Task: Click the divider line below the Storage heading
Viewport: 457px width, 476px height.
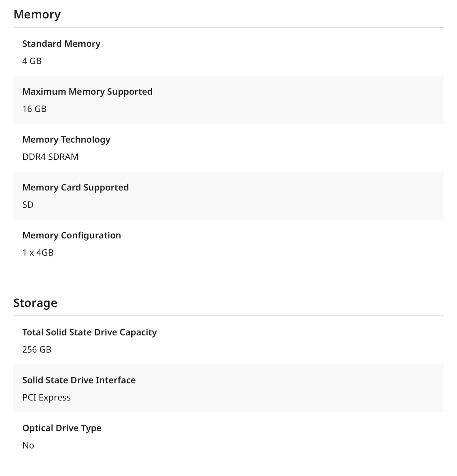Action: click(228, 316)
